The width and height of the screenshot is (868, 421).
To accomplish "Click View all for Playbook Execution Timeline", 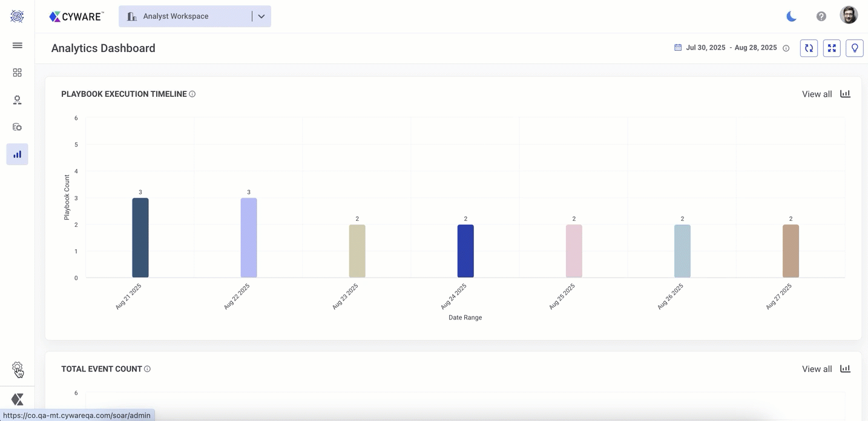I will click(x=817, y=94).
